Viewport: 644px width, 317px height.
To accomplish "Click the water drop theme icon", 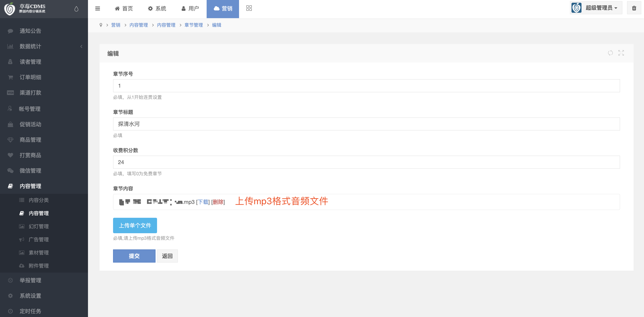I will tap(76, 9).
